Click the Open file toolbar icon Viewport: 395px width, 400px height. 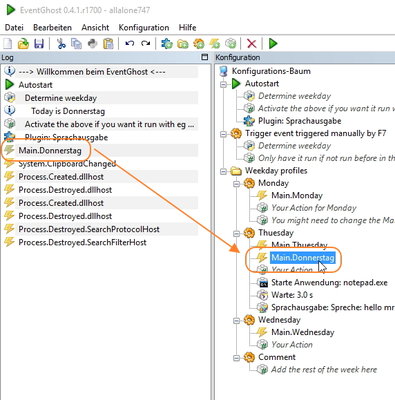(x=23, y=43)
